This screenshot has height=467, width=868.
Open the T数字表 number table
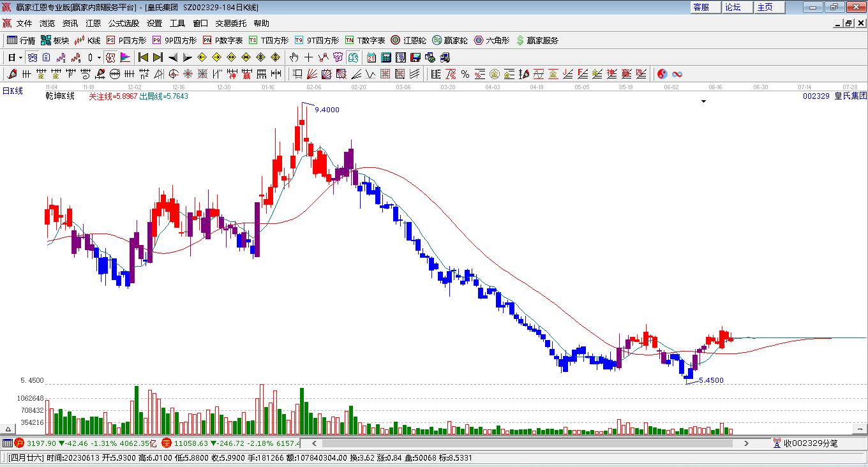365,40
